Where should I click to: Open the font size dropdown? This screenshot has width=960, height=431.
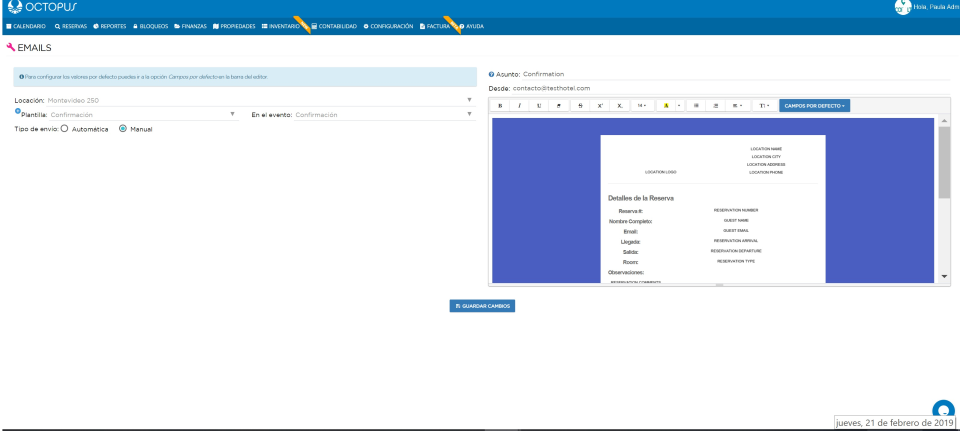642,105
